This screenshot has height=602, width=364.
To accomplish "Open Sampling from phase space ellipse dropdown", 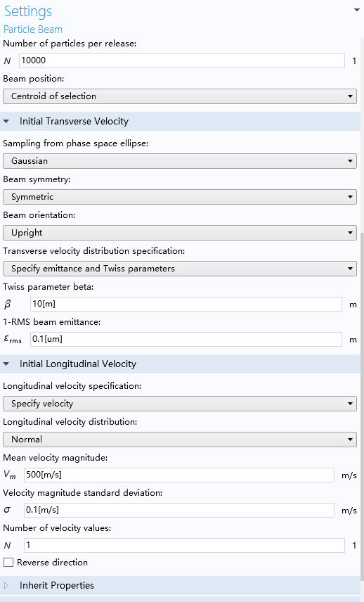I will click(179, 161).
